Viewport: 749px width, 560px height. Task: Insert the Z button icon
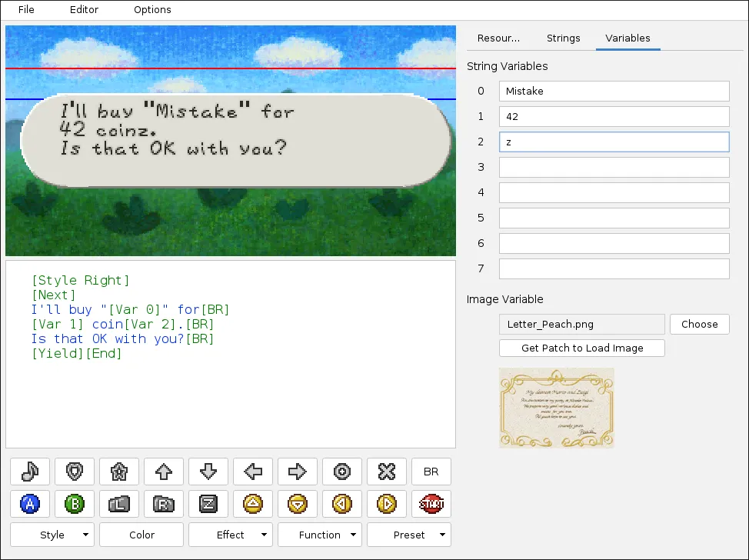[208, 504]
